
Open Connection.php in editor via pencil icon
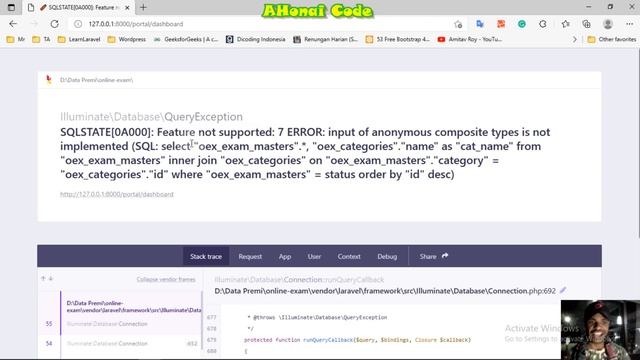point(563,290)
